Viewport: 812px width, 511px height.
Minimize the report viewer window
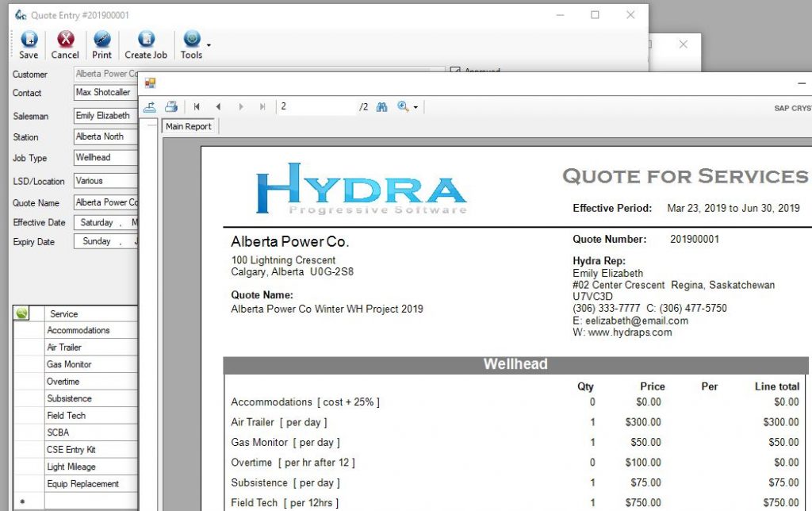click(802, 83)
